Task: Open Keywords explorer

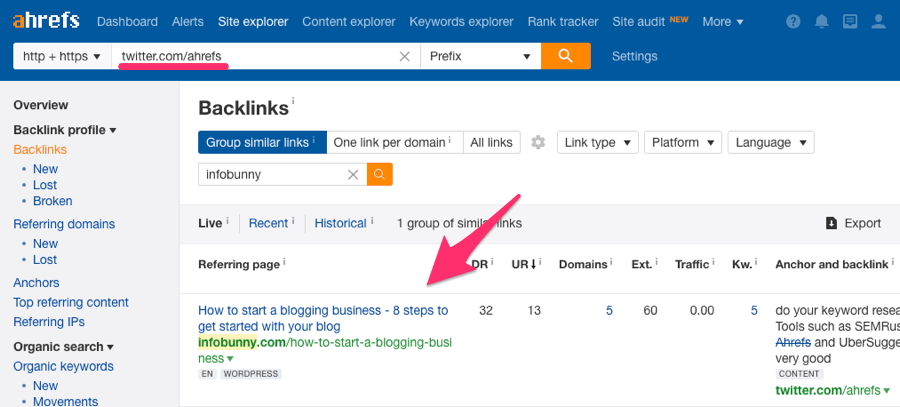Action: [x=461, y=22]
